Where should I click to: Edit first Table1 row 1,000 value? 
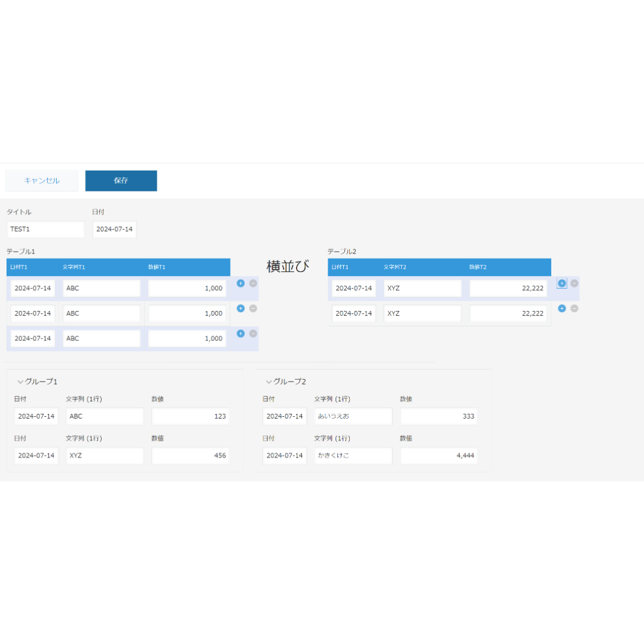[x=187, y=288]
